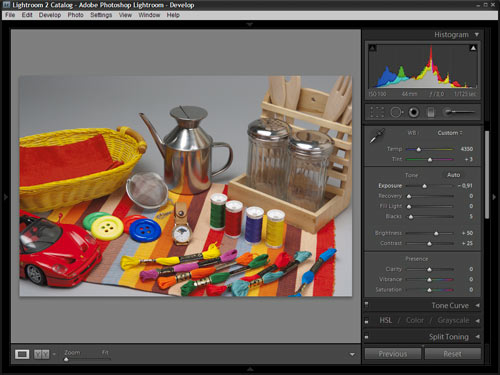
Task: Select the Graduated Filter tool
Action: coord(431,113)
